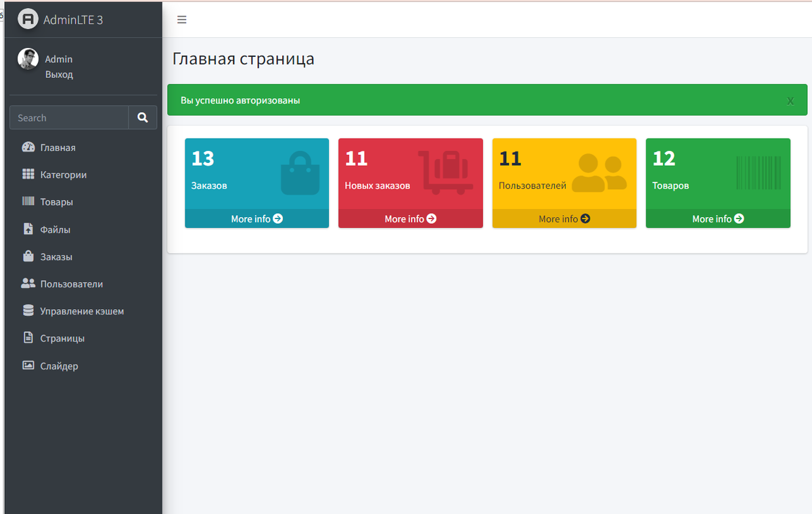Dismiss the green success alert
This screenshot has width=812, height=514.
(790, 100)
